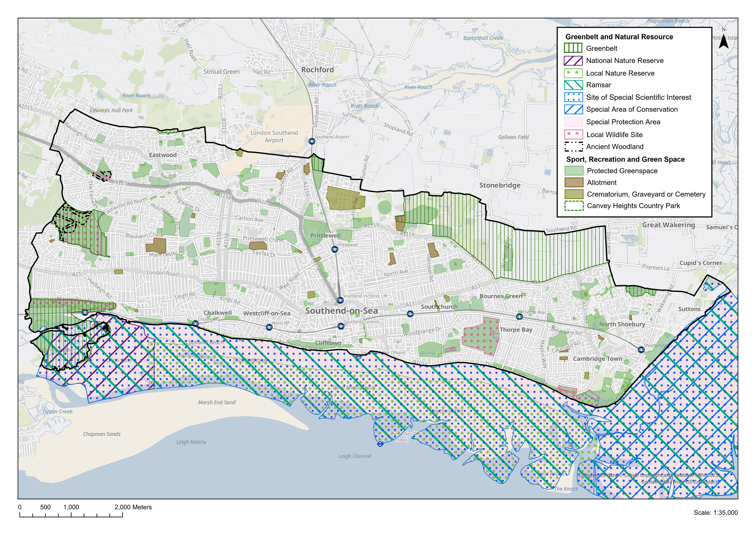Click the 'Leigh Channel' water label
This screenshot has height=535, width=756.
(355, 456)
